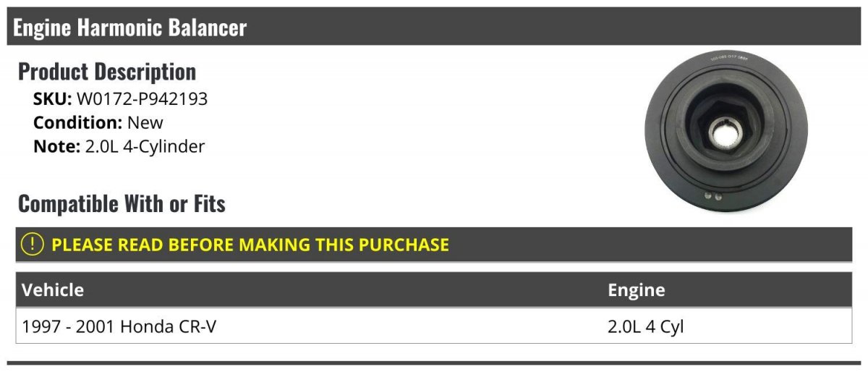The height and width of the screenshot is (372, 868).
Task: Select the Compatible With or Fits heading
Action: tap(122, 204)
